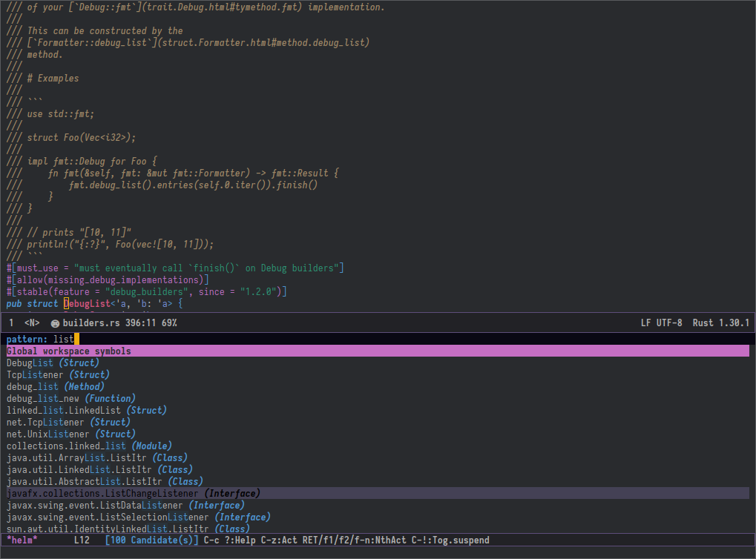Click the '# Examples' doc comment heading
Viewport: 756px width, 559px height.
pyautogui.click(x=53, y=78)
